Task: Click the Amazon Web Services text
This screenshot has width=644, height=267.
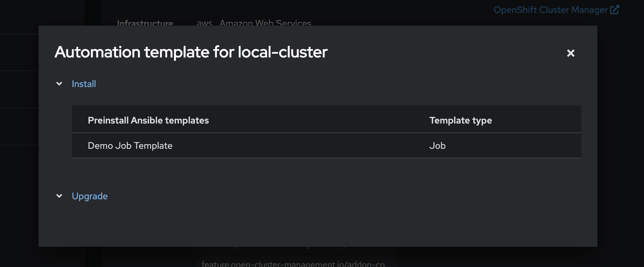Action: pos(265,23)
